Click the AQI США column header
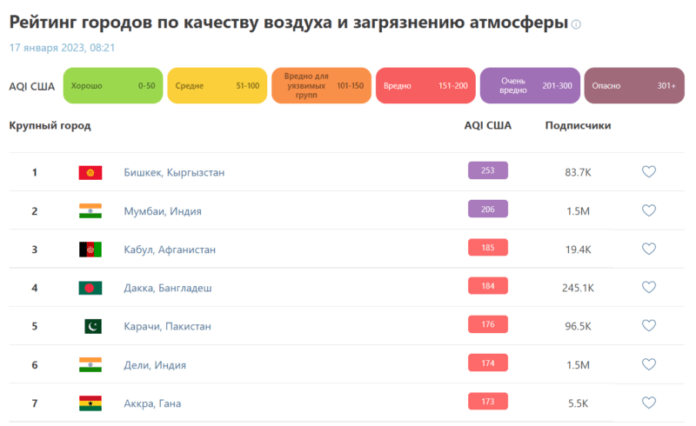This screenshot has height=426, width=696. click(487, 126)
